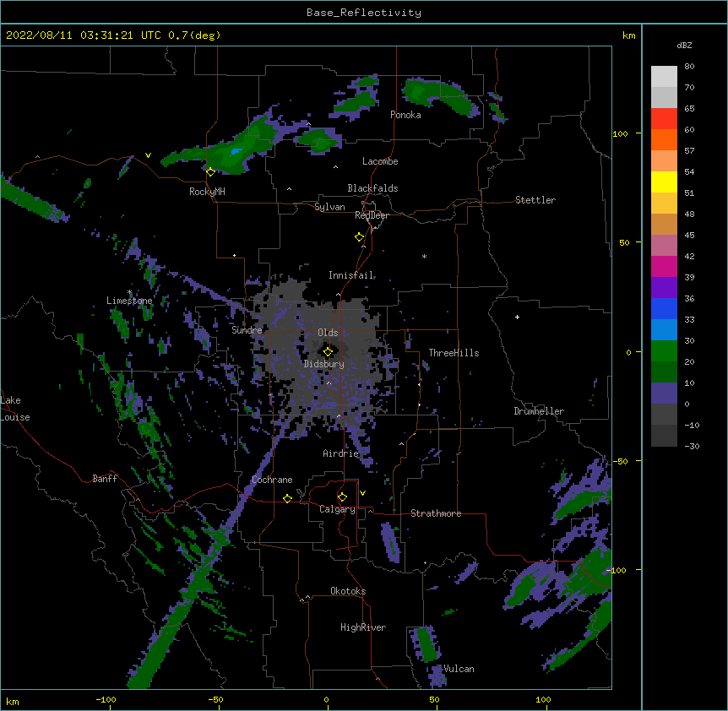Select the RedDeer city label
Screen dimensions: 728x711
click(372, 215)
